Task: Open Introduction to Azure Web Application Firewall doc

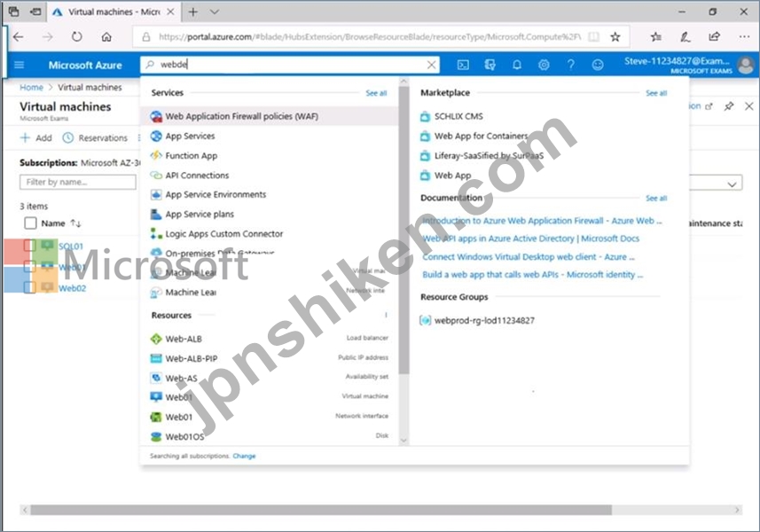Action: coord(542,221)
